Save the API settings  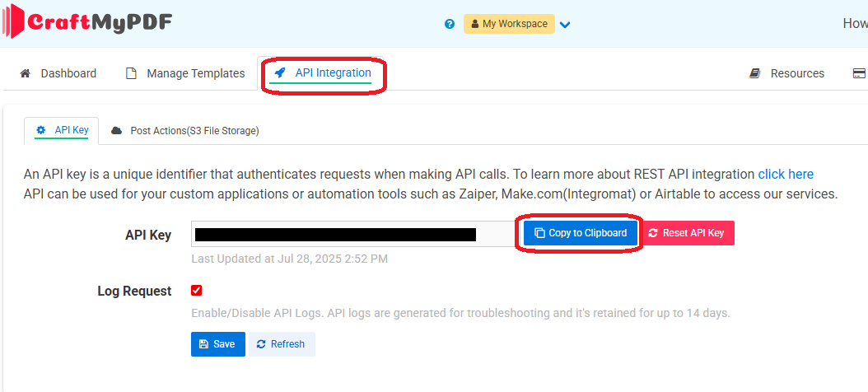coord(218,344)
